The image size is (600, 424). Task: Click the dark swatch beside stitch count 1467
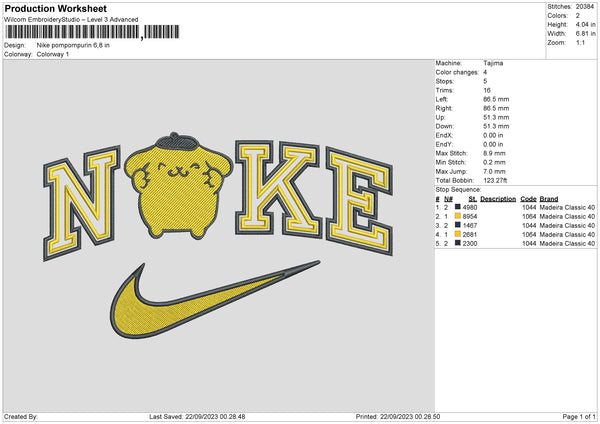point(457,225)
